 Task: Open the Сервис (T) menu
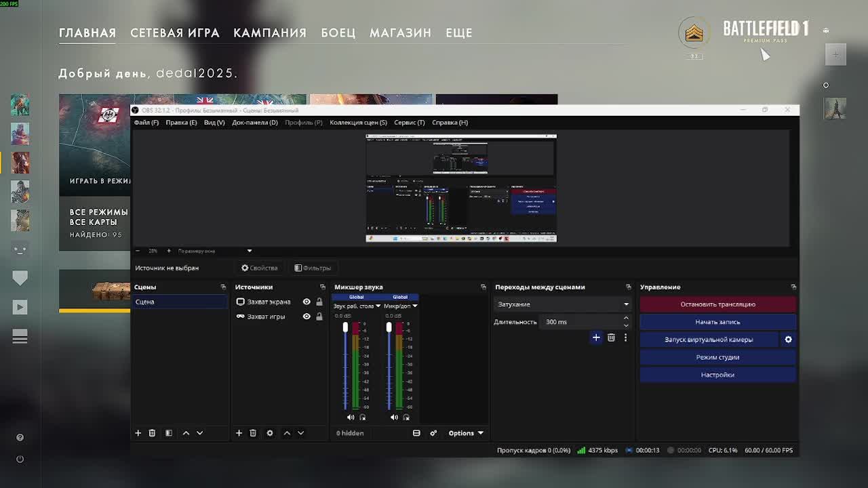[x=410, y=123]
